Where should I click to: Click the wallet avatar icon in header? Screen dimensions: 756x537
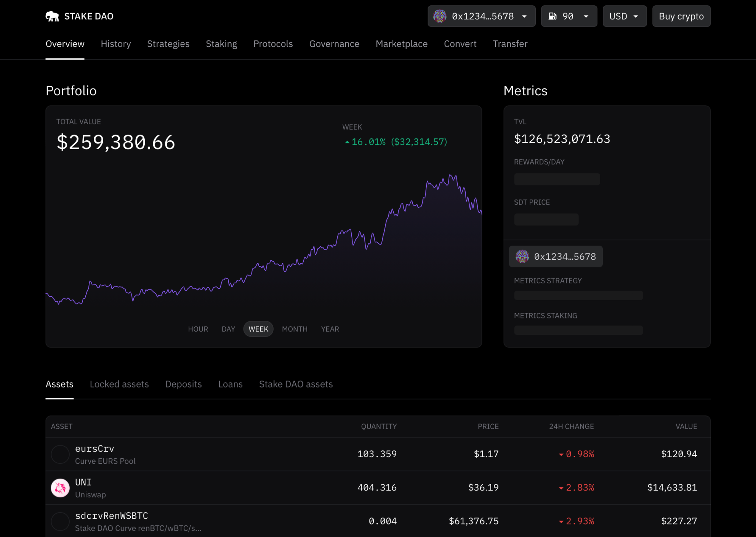pos(440,16)
